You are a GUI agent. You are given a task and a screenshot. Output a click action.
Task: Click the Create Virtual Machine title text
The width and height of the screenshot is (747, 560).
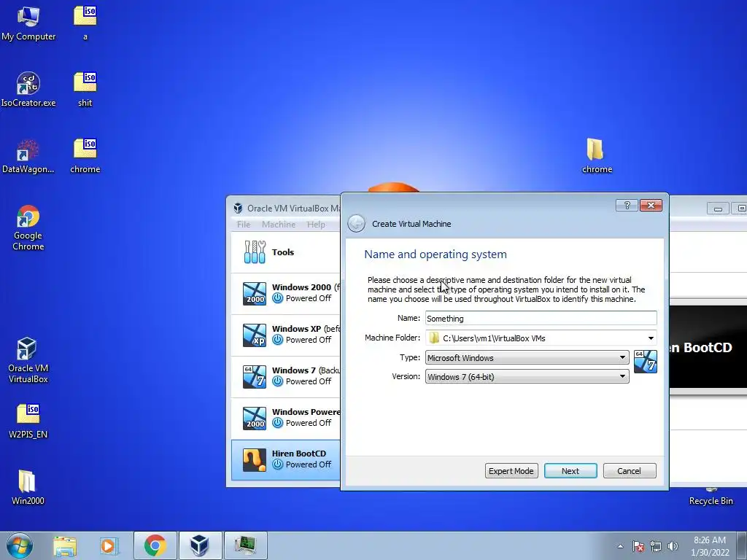[x=411, y=224]
